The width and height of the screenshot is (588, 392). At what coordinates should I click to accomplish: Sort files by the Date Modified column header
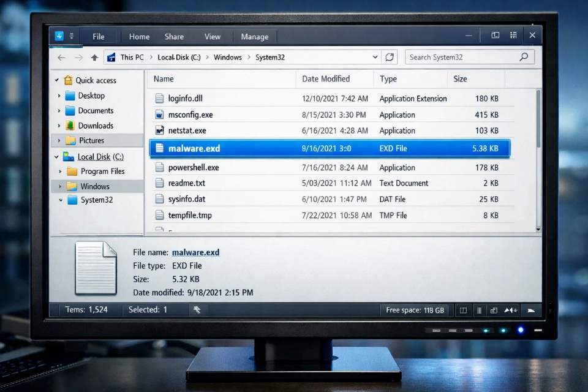[x=326, y=79]
